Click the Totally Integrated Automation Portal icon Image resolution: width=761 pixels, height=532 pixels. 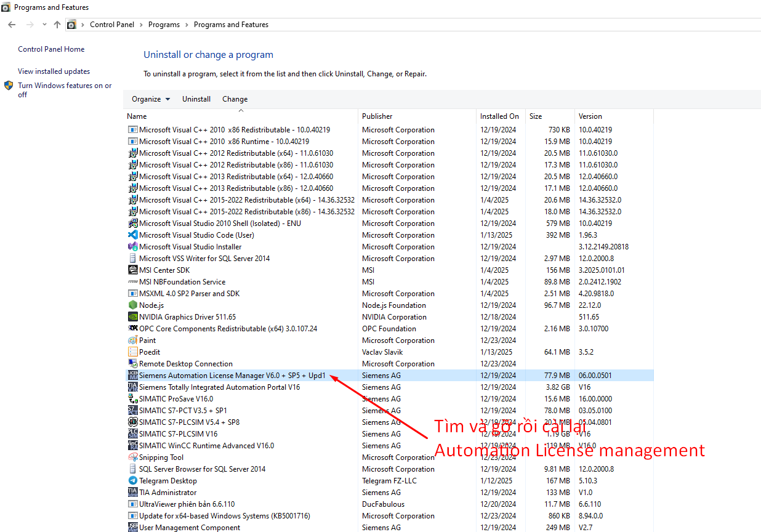point(132,387)
